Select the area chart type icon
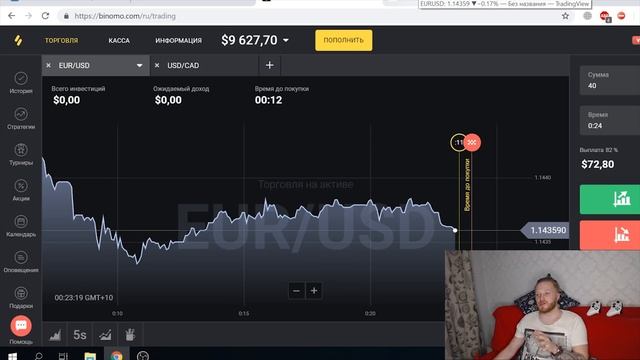 click(55, 335)
